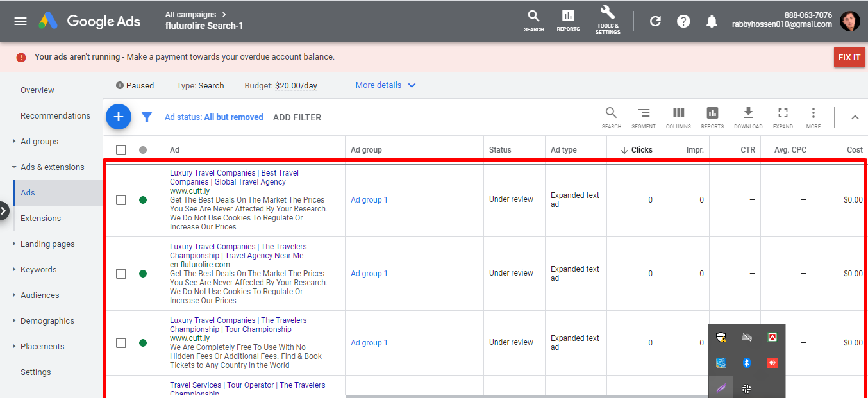Open Keywords in the left navigation

(38, 270)
